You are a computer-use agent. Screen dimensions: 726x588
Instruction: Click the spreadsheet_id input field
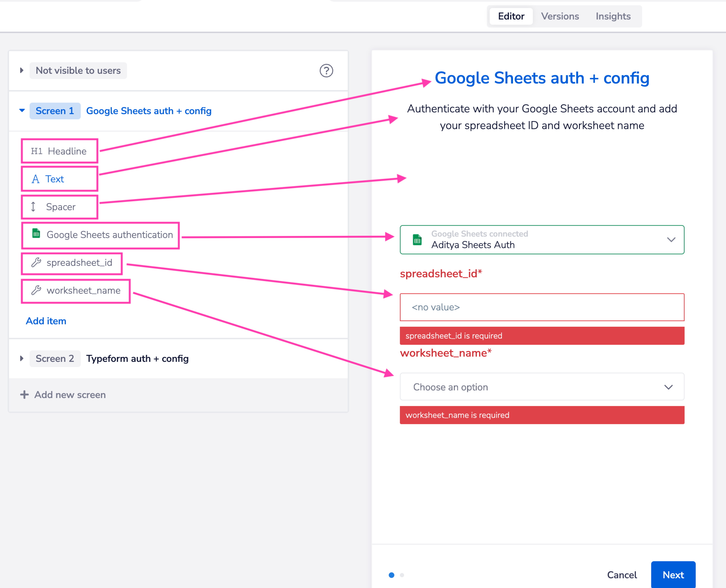point(542,307)
